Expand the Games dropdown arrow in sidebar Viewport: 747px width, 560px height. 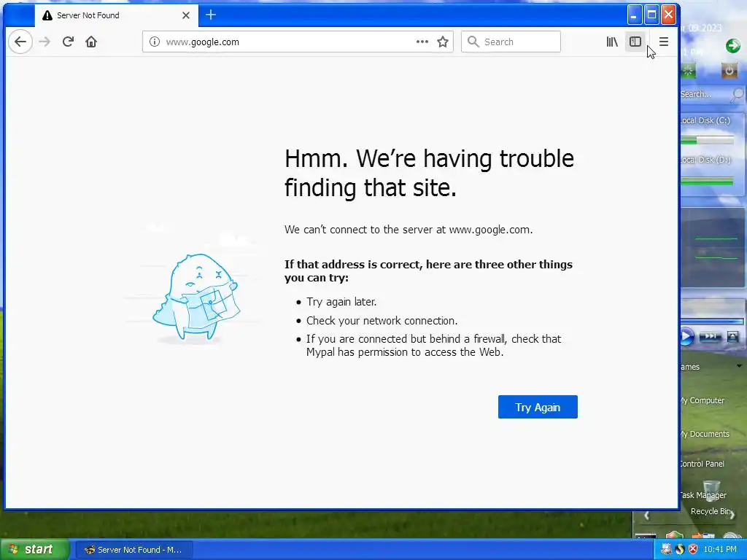coord(739,366)
